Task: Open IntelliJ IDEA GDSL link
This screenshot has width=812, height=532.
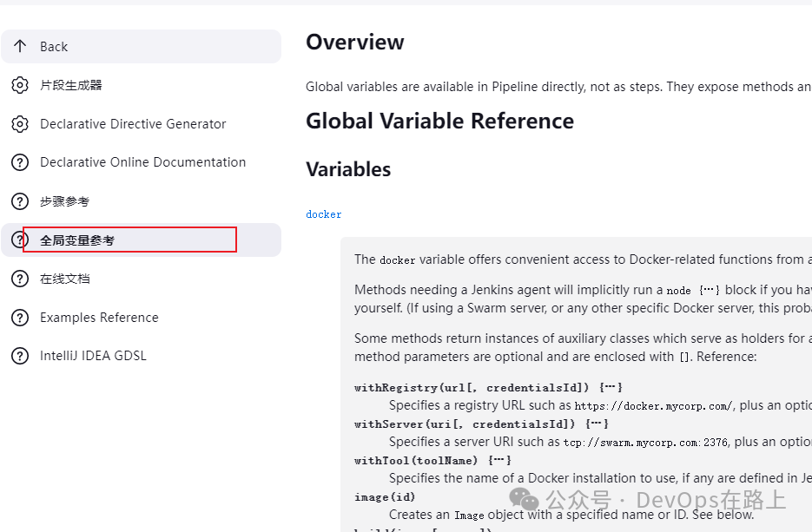Action: click(x=141, y=356)
